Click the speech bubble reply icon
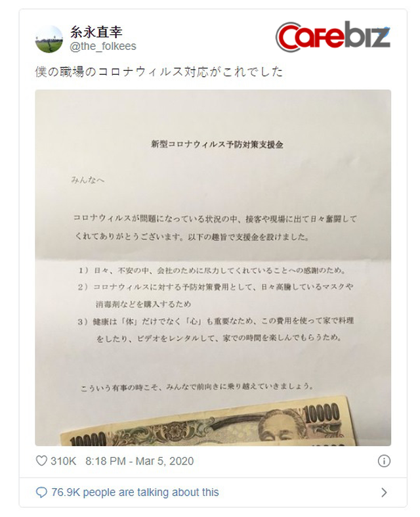Image resolution: width=420 pixels, height=517 pixels. click(x=41, y=493)
